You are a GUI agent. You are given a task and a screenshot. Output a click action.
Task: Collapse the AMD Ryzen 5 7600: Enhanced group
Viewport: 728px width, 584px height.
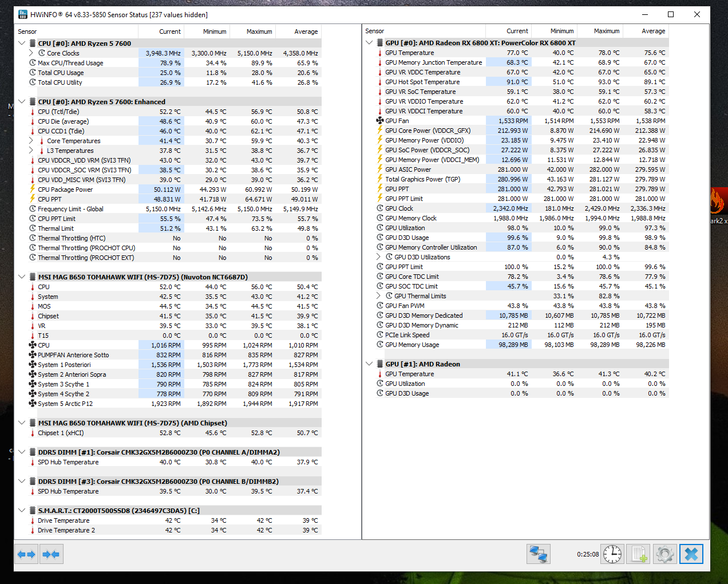tap(22, 101)
